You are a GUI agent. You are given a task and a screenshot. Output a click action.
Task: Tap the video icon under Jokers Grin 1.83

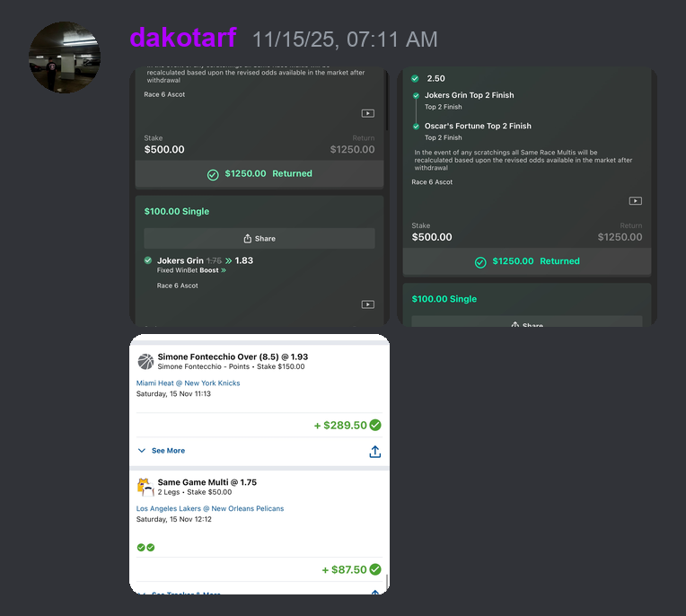click(x=367, y=304)
